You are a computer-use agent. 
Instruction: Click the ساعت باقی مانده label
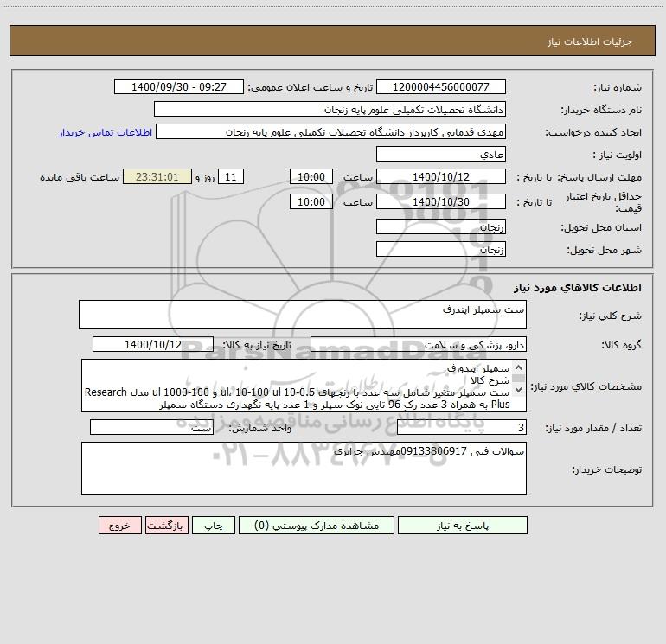click(x=80, y=177)
